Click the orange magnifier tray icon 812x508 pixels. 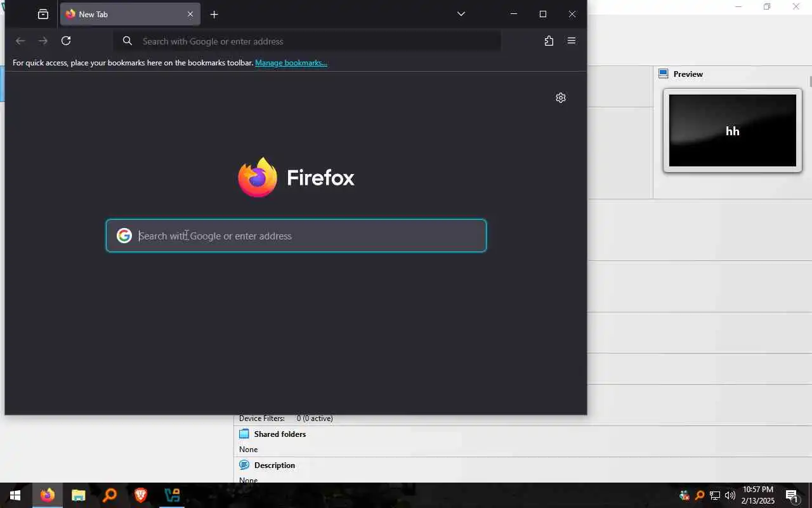(x=700, y=495)
